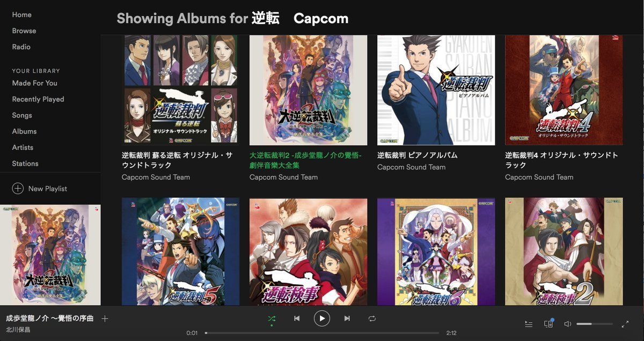Open 逆転裁判 ピアノアルバム album cover

click(436, 90)
